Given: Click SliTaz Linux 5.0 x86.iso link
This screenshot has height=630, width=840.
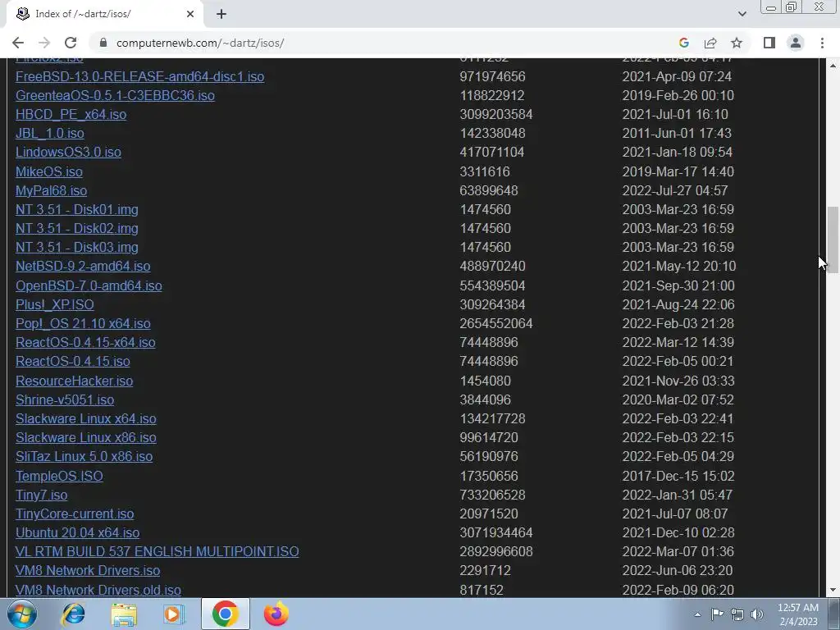Looking at the screenshot, I should pyautogui.click(x=84, y=456).
